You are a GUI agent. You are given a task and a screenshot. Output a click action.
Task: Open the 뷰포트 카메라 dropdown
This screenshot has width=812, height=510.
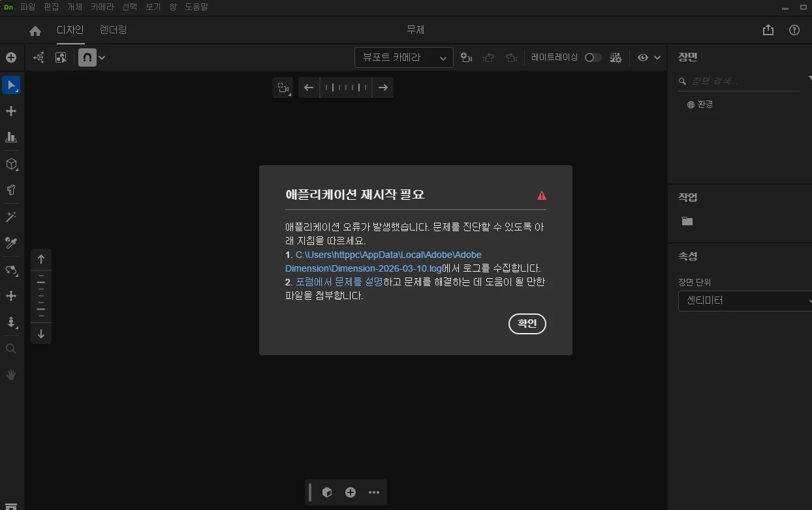[x=404, y=57]
